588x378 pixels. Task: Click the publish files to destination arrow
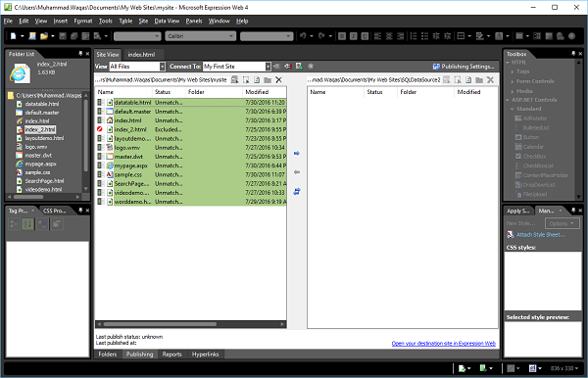(x=297, y=153)
